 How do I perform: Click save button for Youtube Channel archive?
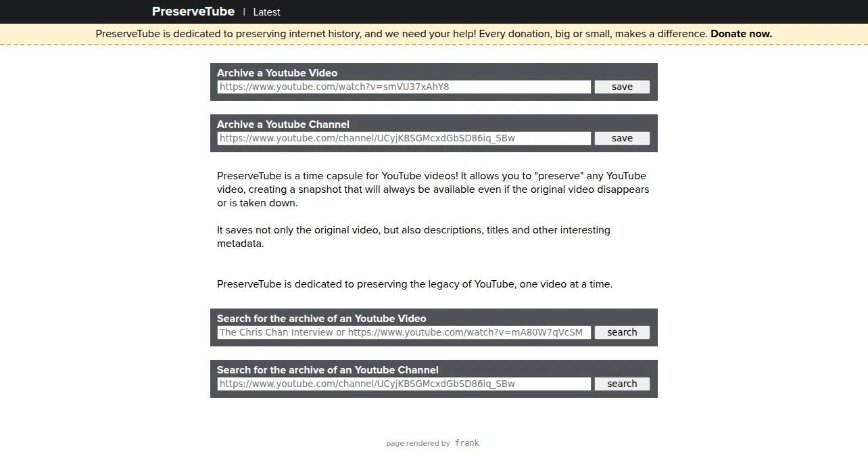pos(622,138)
